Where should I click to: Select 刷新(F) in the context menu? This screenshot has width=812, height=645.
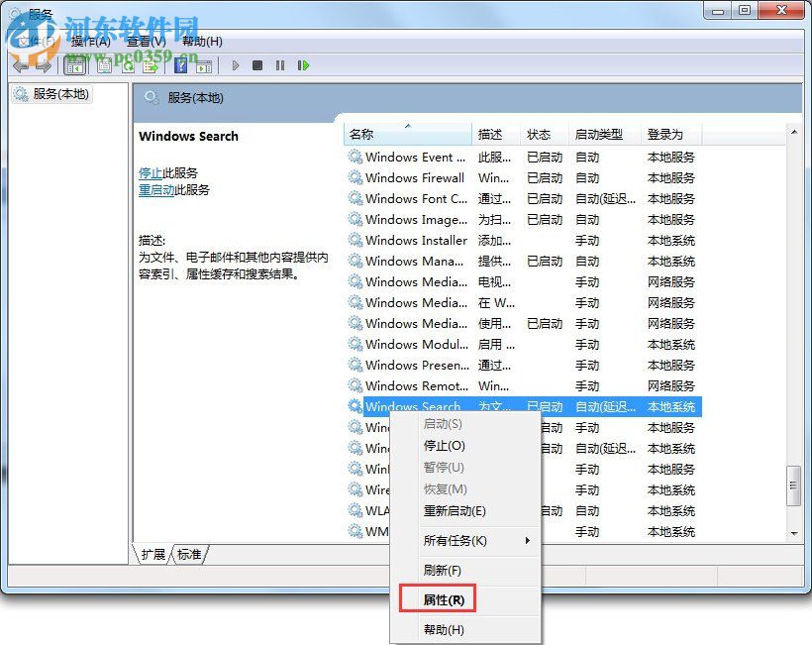[444, 570]
